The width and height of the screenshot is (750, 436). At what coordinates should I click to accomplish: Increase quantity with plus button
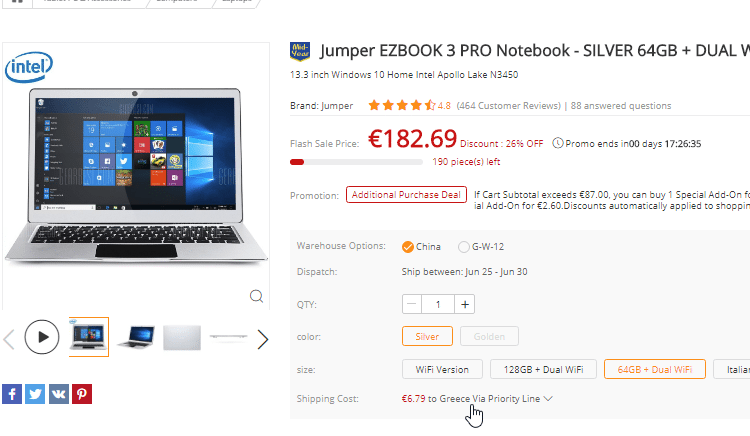pyautogui.click(x=464, y=305)
